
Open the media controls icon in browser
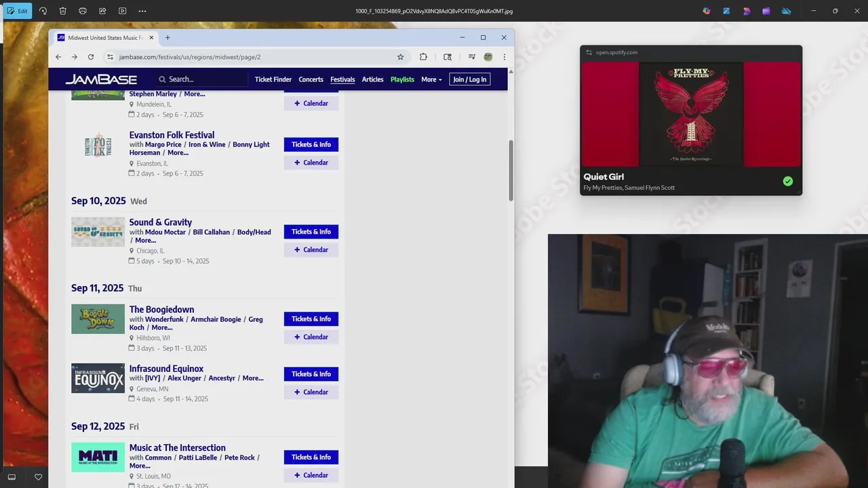[x=471, y=57]
